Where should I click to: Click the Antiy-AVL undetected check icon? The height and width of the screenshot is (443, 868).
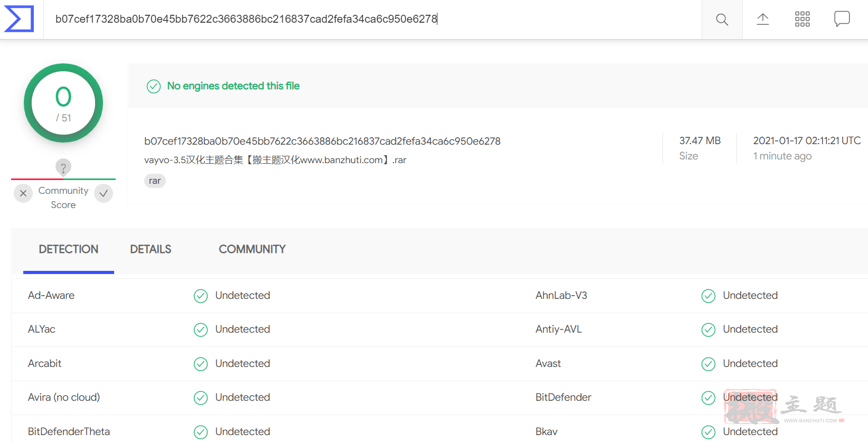click(708, 329)
